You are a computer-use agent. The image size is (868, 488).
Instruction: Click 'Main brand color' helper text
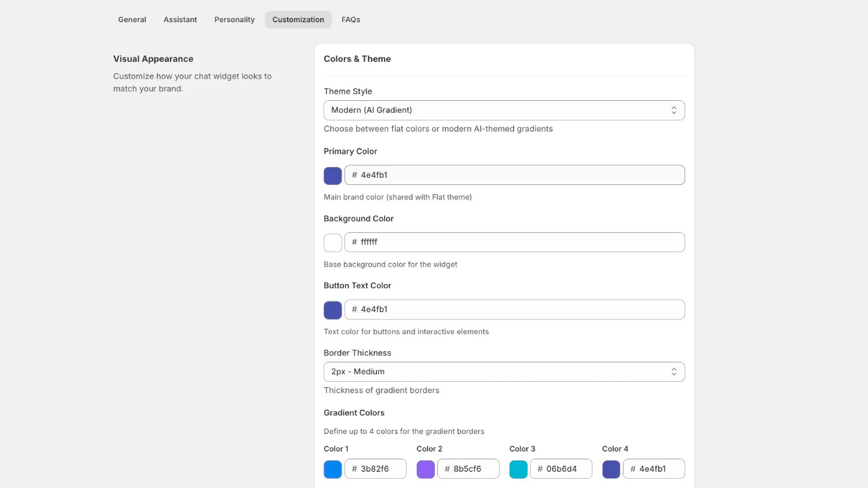tap(398, 197)
